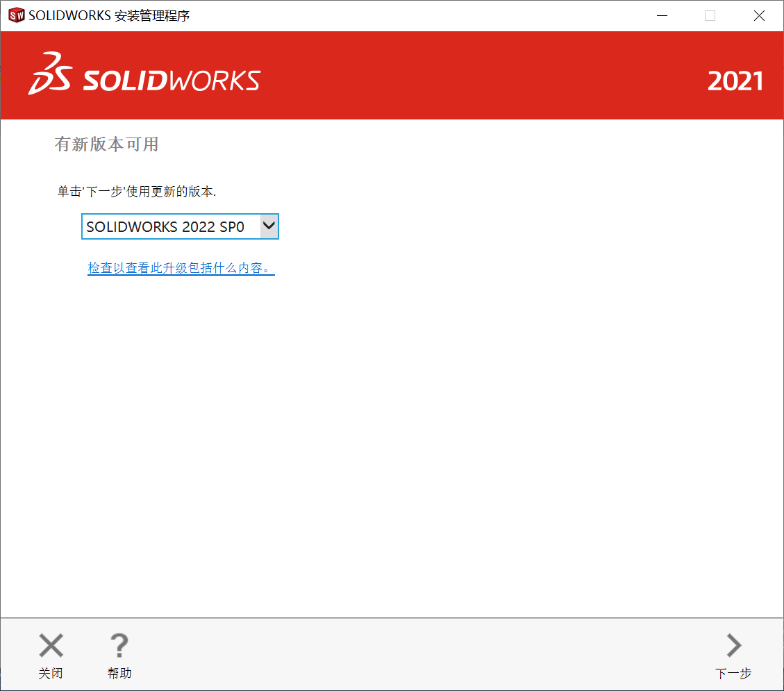Open link 检查以查看此升级包括什么内容
Screen dimensions: 784x691
click(x=181, y=268)
